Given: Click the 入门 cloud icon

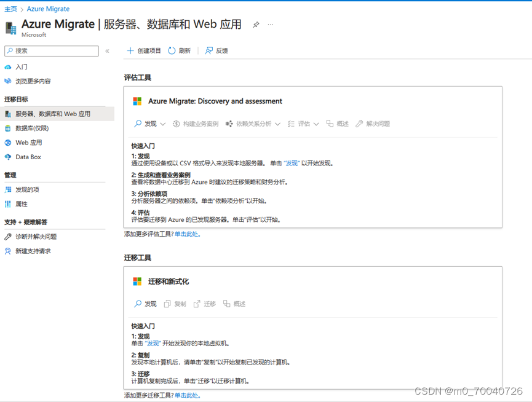Looking at the screenshot, I should pyautogui.click(x=8, y=67).
